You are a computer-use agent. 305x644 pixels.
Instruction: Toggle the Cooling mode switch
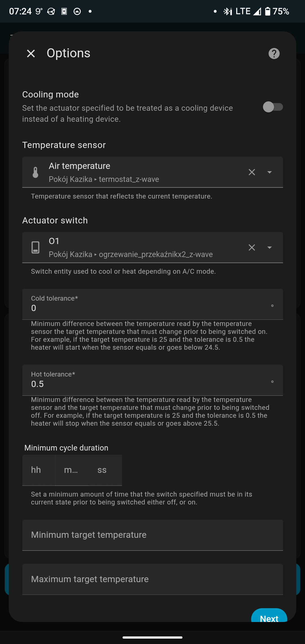tap(273, 107)
